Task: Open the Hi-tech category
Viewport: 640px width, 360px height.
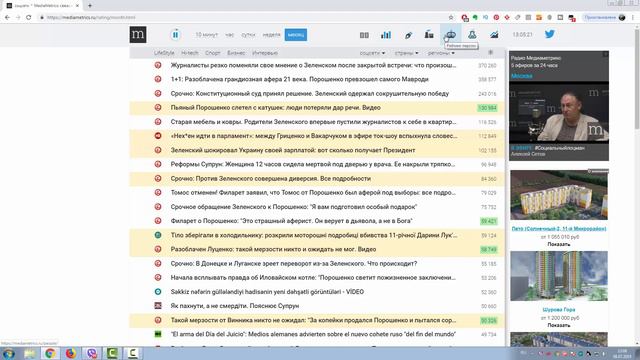Action: click(x=190, y=53)
